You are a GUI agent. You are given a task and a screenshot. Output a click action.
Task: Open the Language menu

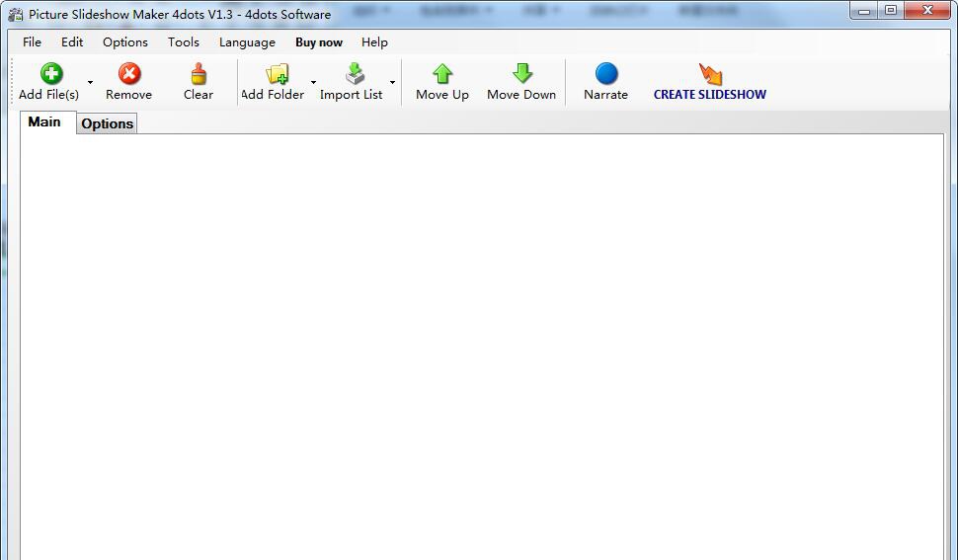[247, 42]
